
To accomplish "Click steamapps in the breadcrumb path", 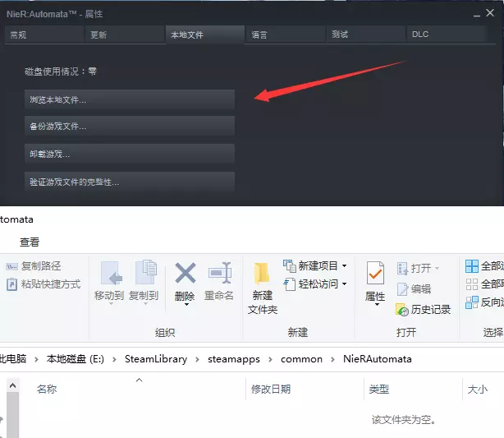I will click(234, 359).
